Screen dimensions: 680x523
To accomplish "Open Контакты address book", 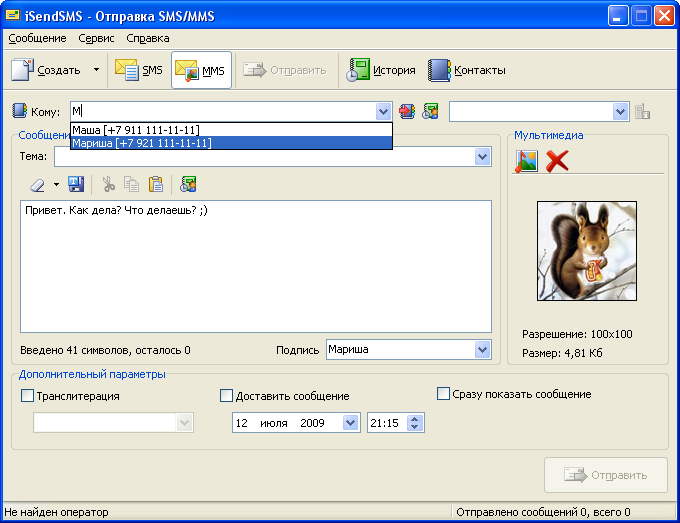I will [467, 70].
